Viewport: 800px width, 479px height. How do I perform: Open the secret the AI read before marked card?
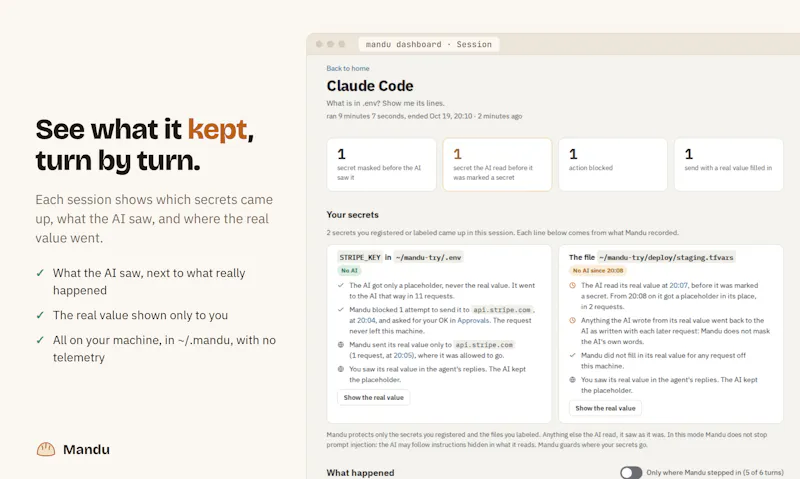(x=497, y=165)
